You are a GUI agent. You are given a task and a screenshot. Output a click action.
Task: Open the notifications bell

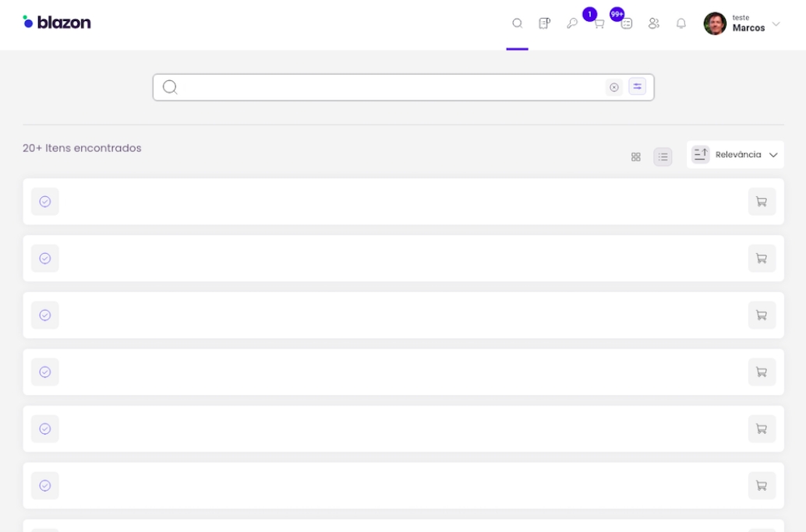681,23
